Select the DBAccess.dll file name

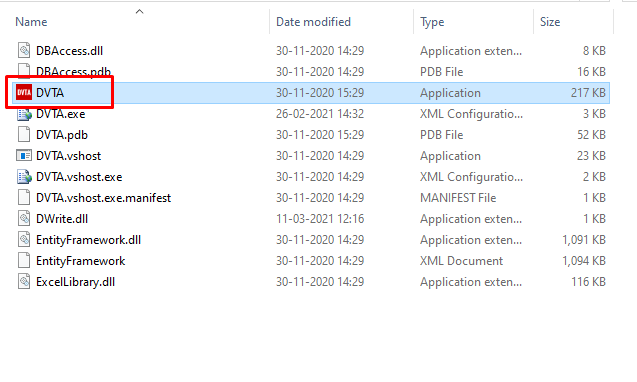tap(69, 51)
